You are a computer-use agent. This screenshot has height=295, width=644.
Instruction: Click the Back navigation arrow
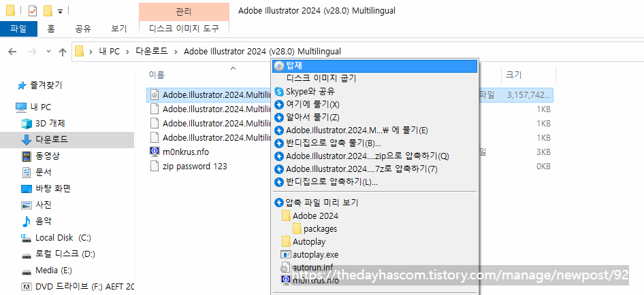pyautogui.click(x=12, y=52)
